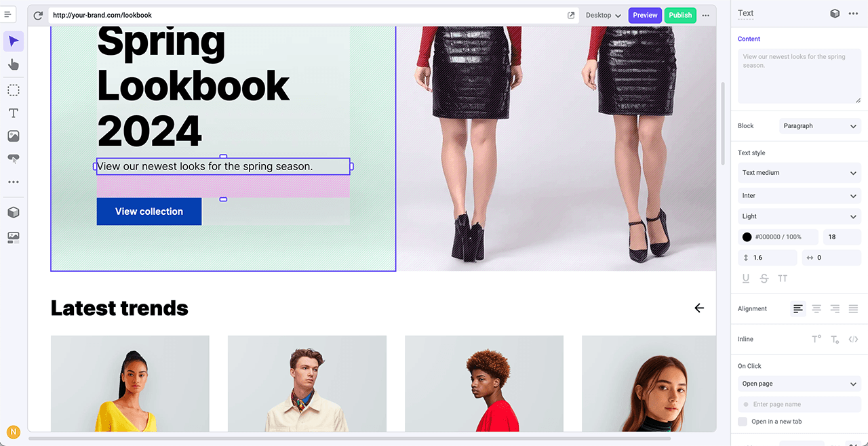This screenshot has width=868, height=446.
Task: Open the 3D cube components icon
Action: [14, 212]
